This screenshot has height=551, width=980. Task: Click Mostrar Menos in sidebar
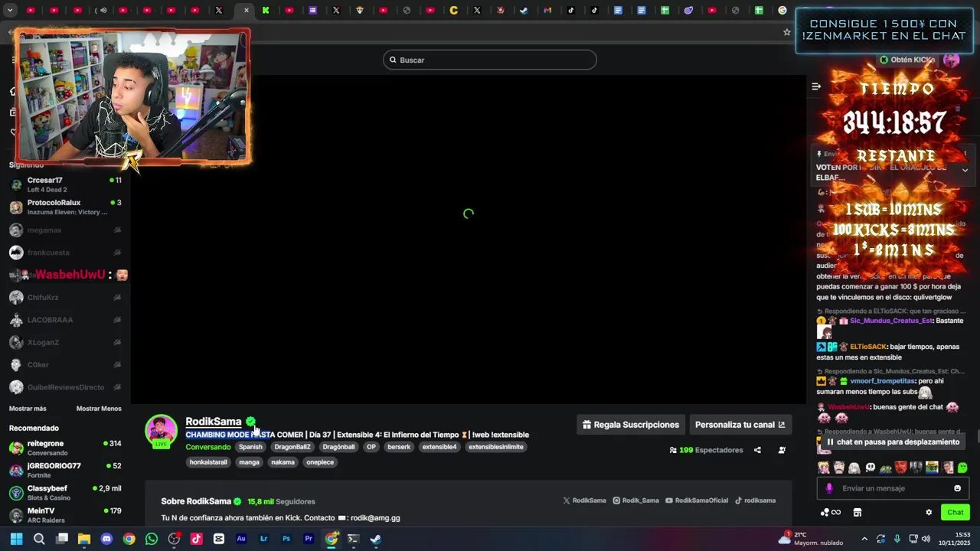click(99, 409)
